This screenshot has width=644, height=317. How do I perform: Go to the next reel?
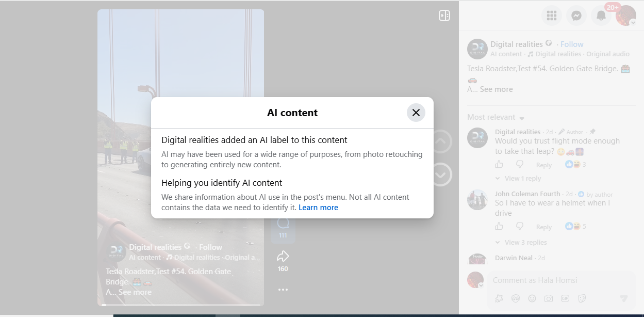tap(440, 175)
